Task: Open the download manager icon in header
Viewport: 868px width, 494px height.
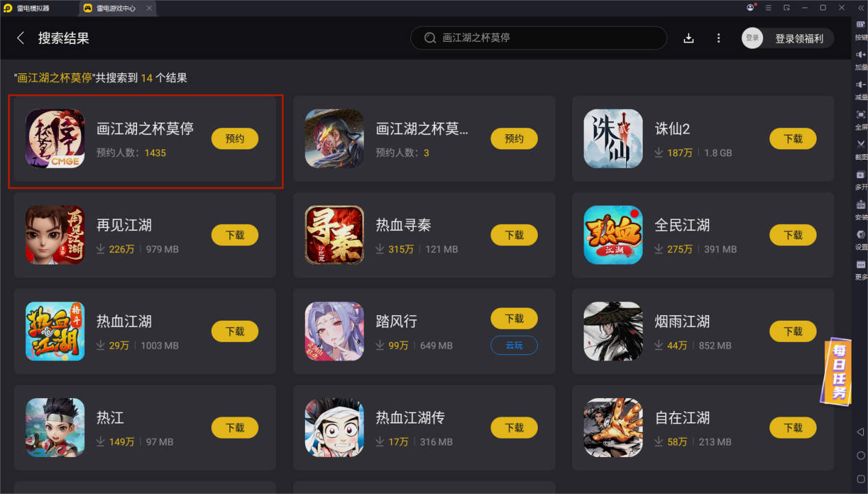Action: point(689,38)
